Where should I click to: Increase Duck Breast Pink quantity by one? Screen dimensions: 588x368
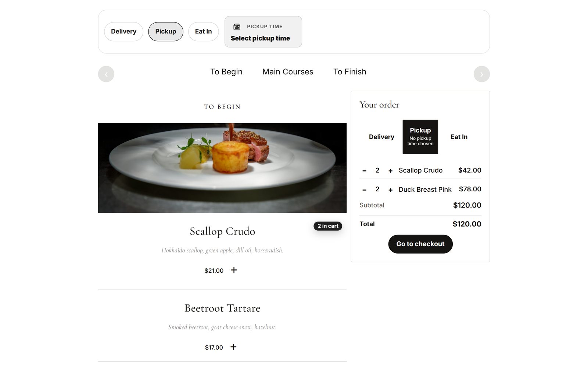pyautogui.click(x=390, y=190)
